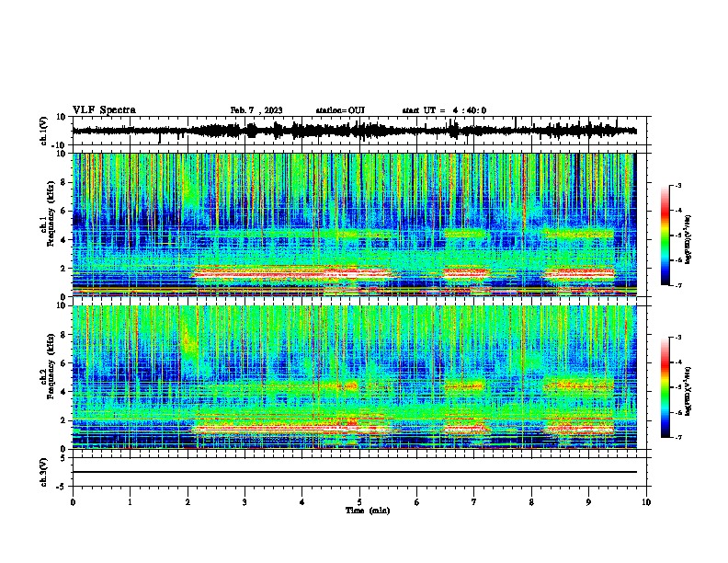
Task: Click the ch.3 flat voltage line
Action: coord(354,472)
